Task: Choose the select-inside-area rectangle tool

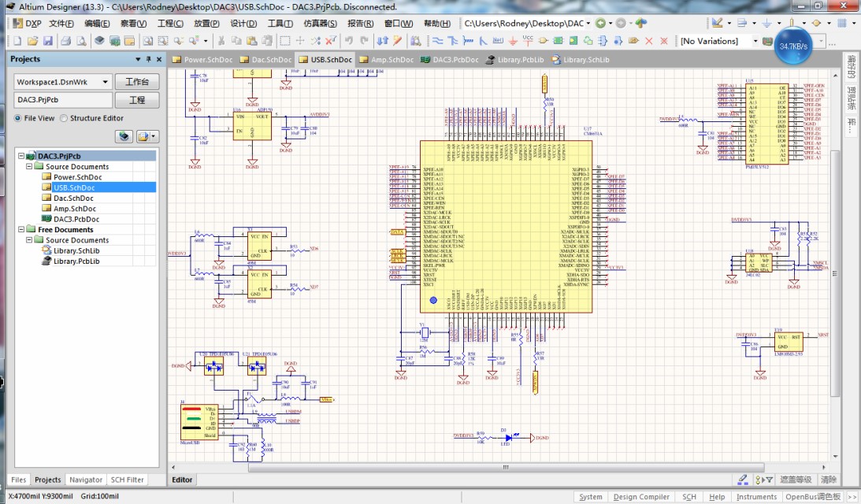Action: point(285,41)
